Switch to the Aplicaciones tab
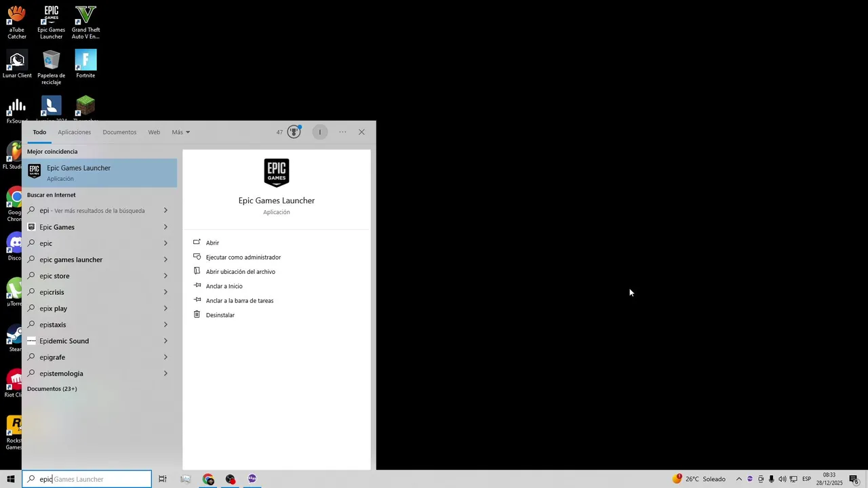This screenshot has width=868, height=488. click(74, 132)
